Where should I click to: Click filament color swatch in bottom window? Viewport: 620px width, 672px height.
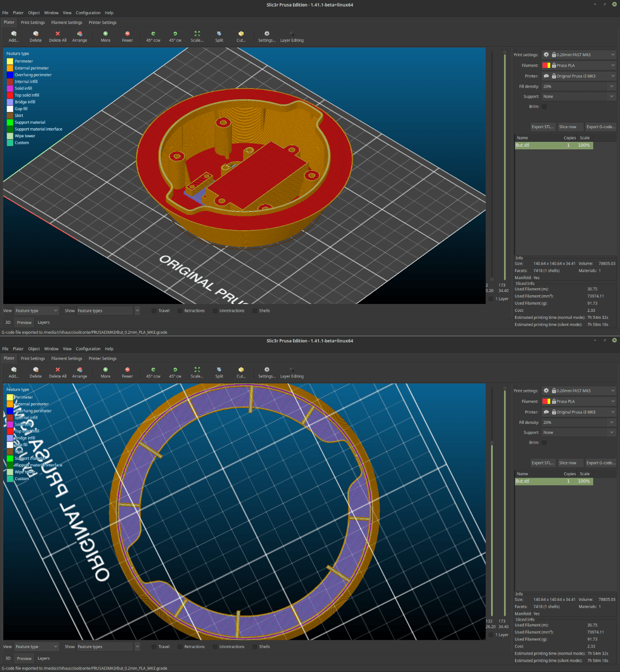pos(546,401)
